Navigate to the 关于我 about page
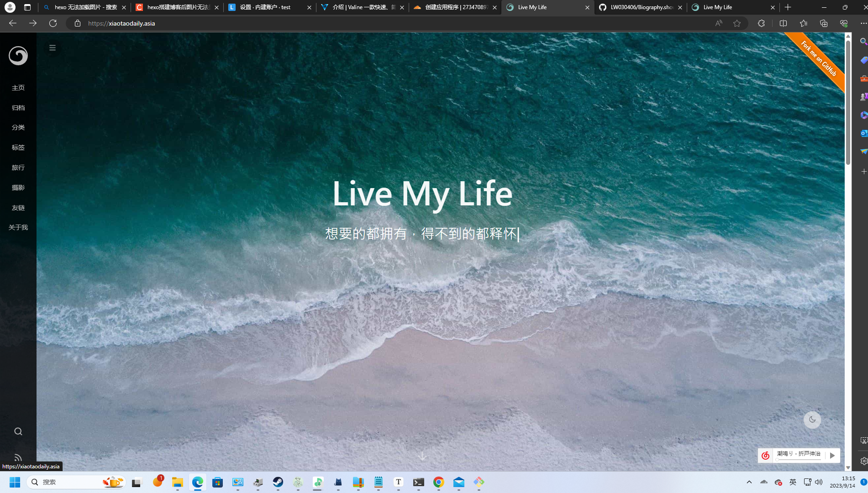The width and height of the screenshot is (868, 493). tap(18, 227)
